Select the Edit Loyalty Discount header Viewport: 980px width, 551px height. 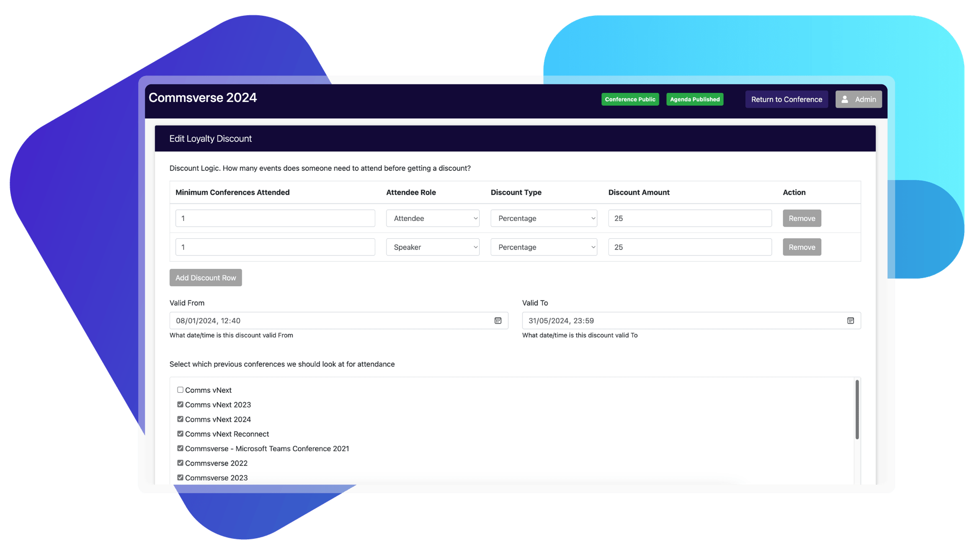coord(211,138)
